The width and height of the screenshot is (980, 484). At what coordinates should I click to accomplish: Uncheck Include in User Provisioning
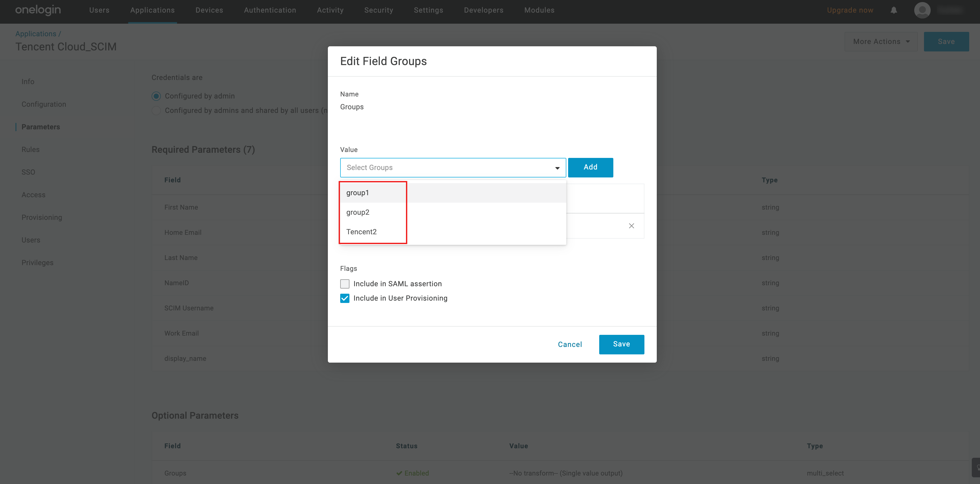[x=345, y=298]
